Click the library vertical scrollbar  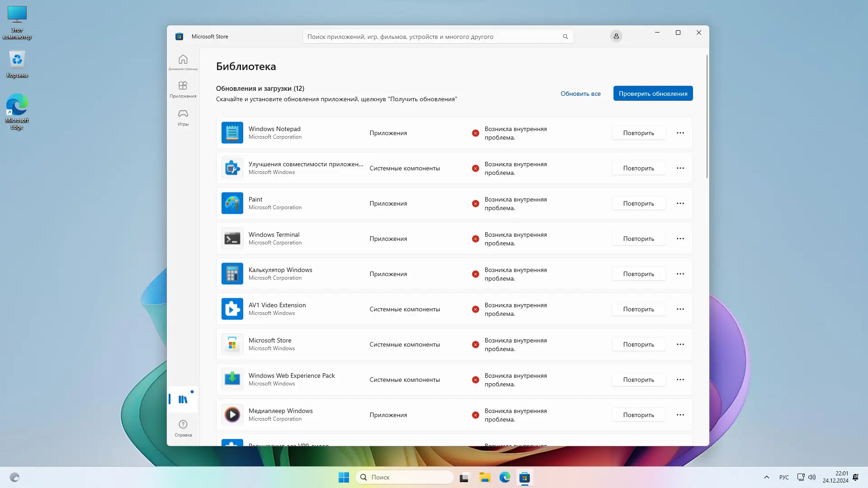click(x=707, y=117)
